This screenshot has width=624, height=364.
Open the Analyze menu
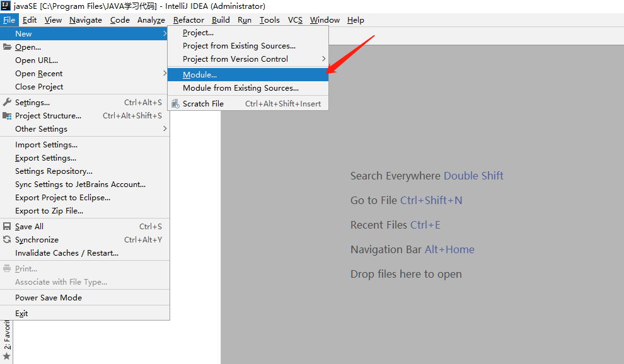coord(151,20)
